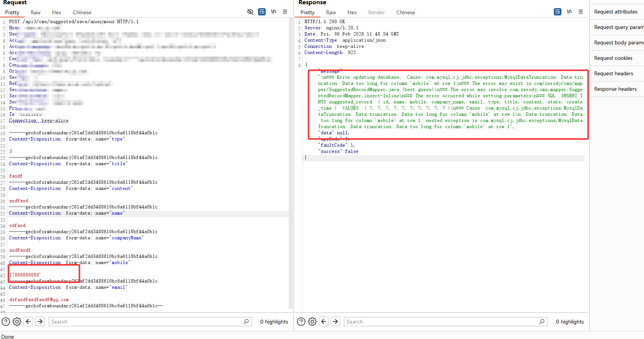
Task: Expand Request attributes in inspector
Action: (616, 12)
